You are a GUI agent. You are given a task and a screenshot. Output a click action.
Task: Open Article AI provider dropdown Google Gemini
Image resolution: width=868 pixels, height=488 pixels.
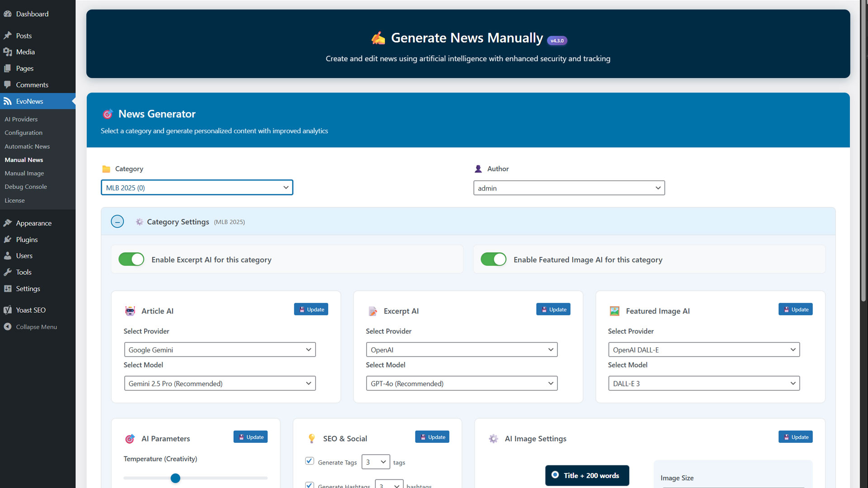coord(220,350)
